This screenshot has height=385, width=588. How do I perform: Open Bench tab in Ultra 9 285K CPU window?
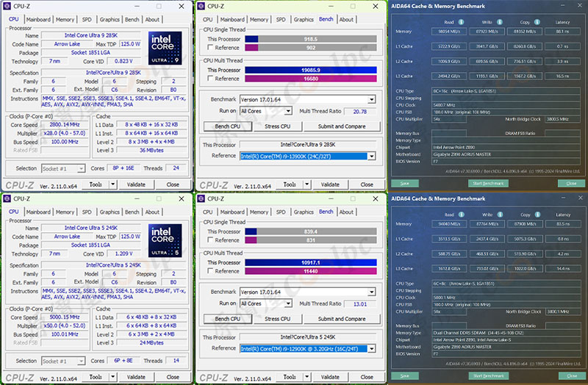pyautogui.click(x=132, y=20)
